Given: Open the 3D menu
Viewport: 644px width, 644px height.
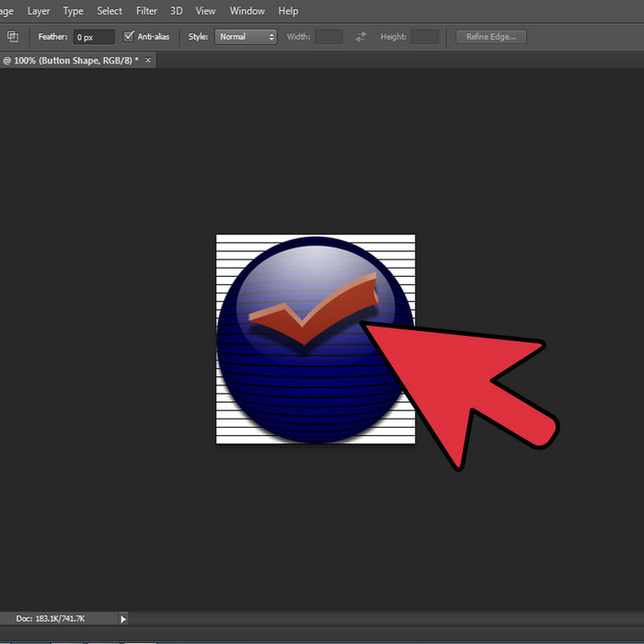Looking at the screenshot, I should (177, 11).
